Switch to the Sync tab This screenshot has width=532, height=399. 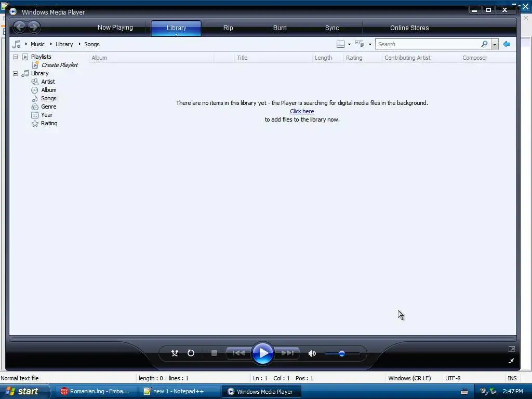point(332,28)
